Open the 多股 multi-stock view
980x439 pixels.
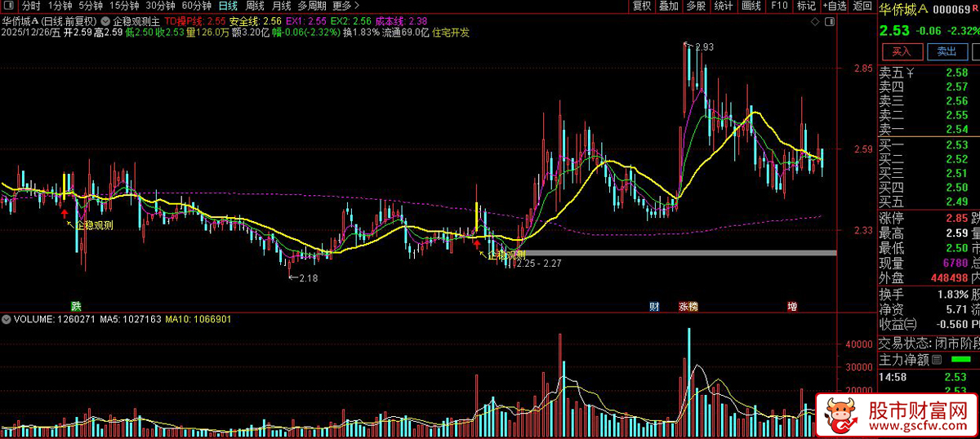click(696, 6)
